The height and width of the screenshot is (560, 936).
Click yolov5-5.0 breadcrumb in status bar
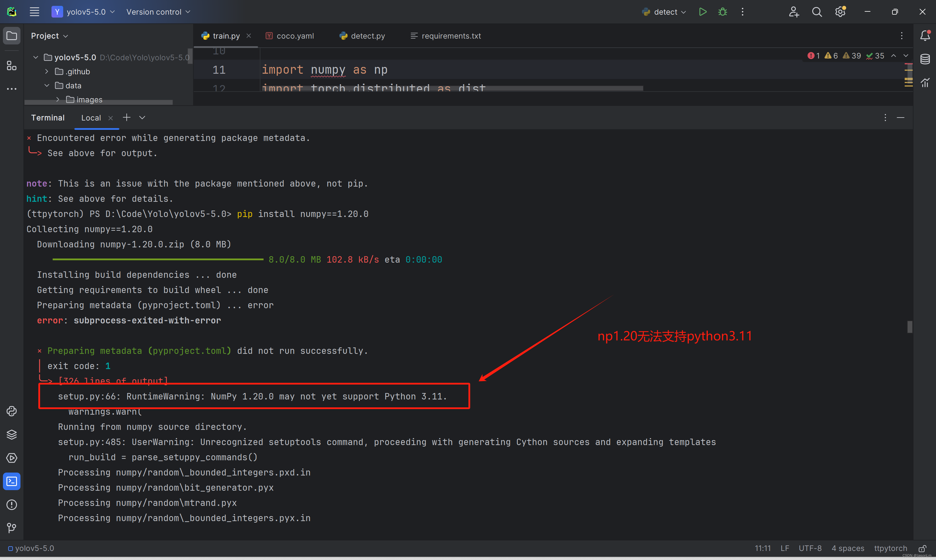(x=31, y=548)
